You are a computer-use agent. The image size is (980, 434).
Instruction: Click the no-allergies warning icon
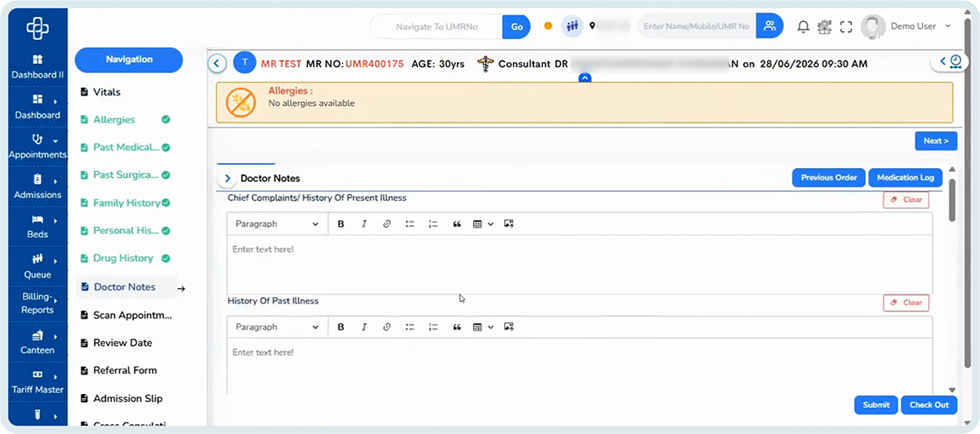click(x=241, y=102)
